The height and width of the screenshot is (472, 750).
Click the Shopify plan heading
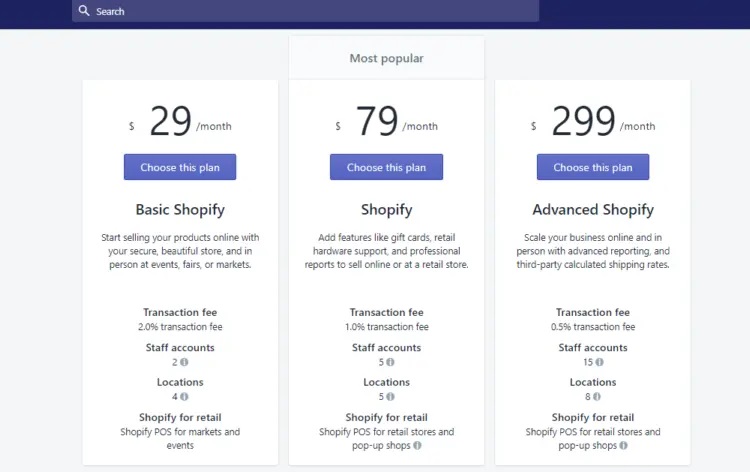click(386, 209)
